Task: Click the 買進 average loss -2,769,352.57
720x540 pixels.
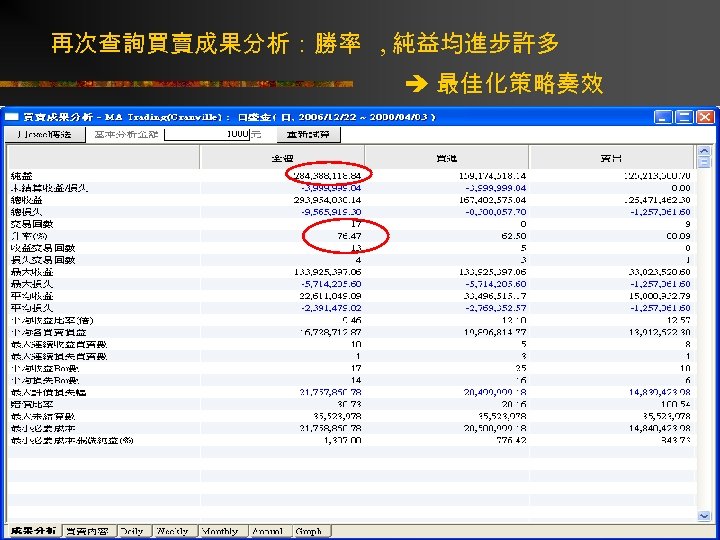Action: point(496,308)
